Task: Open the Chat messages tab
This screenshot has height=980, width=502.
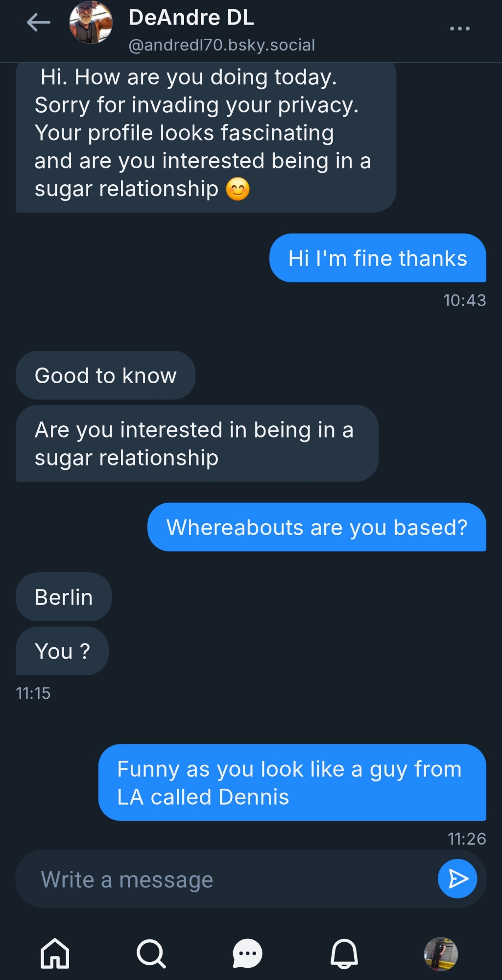Action: tap(247, 954)
